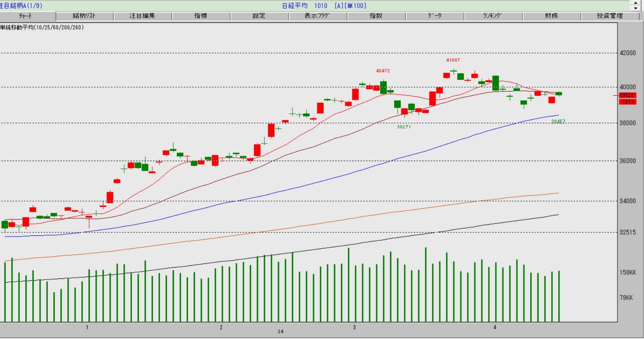Click the 注目銘柄A(1/9) title label

pyautogui.click(x=21, y=6)
